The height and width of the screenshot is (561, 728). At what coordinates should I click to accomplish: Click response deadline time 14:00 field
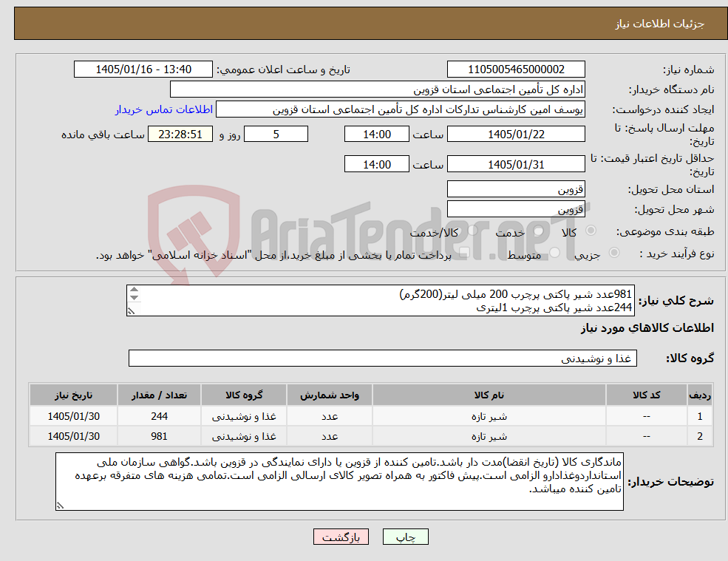coord(376,135)
